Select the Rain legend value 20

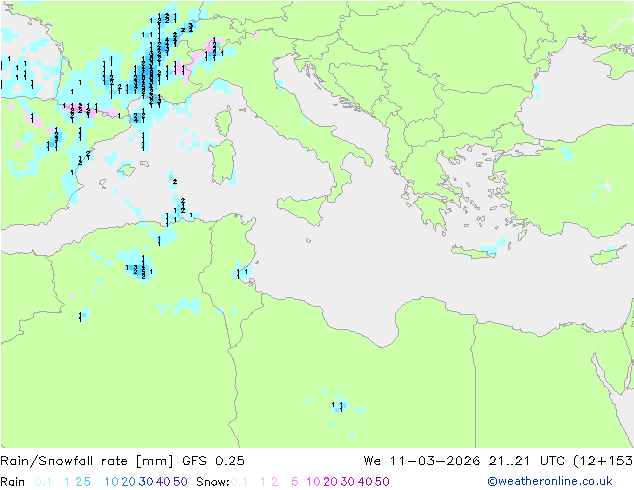pyautogui.click(x=129, y=482)
